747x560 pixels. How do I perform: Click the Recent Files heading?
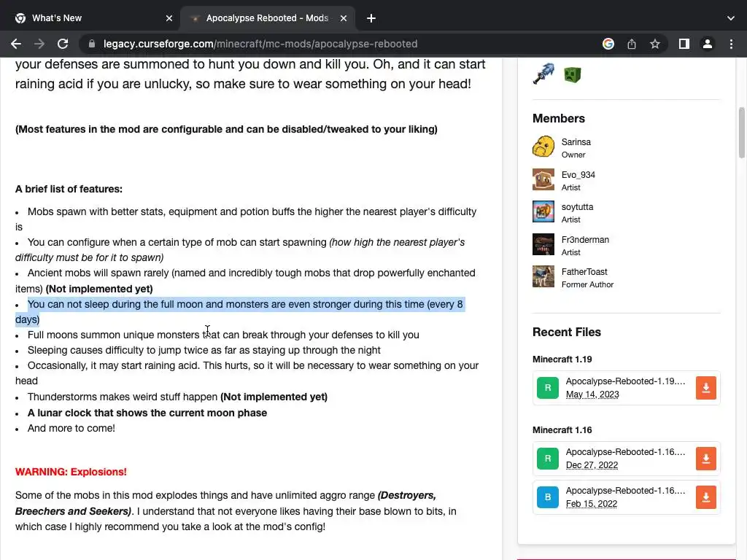coord(566,332)
